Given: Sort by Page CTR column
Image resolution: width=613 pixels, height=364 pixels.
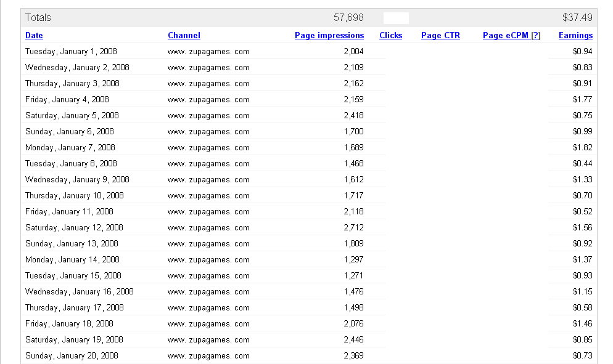Looking at the screenshot, I should pyautogui.click(x=440, y=35).
